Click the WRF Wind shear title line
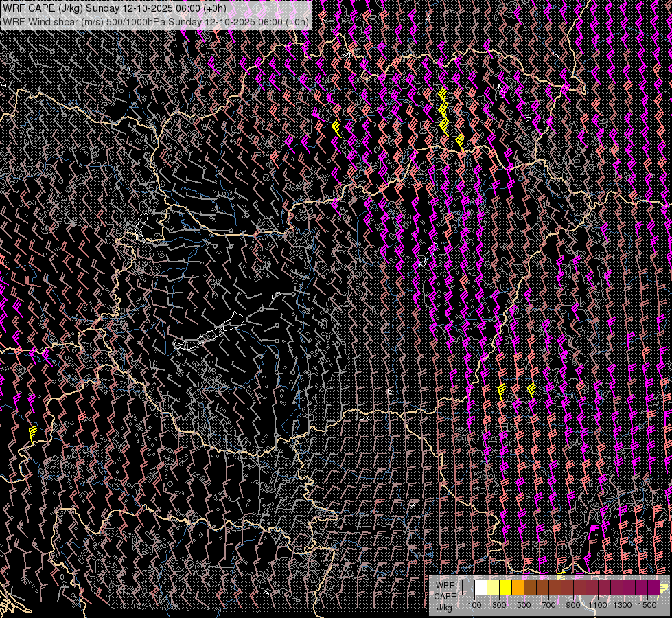 pos(156,22)
